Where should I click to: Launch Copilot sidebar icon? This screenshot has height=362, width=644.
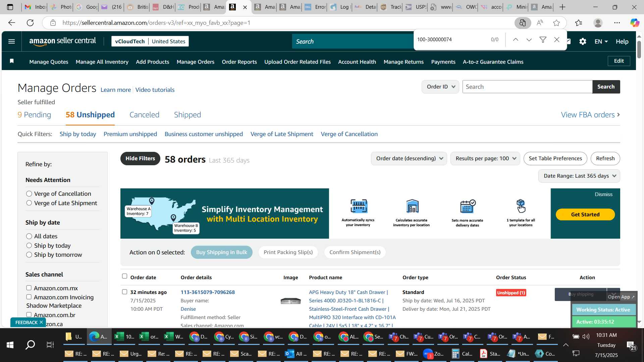635,23
